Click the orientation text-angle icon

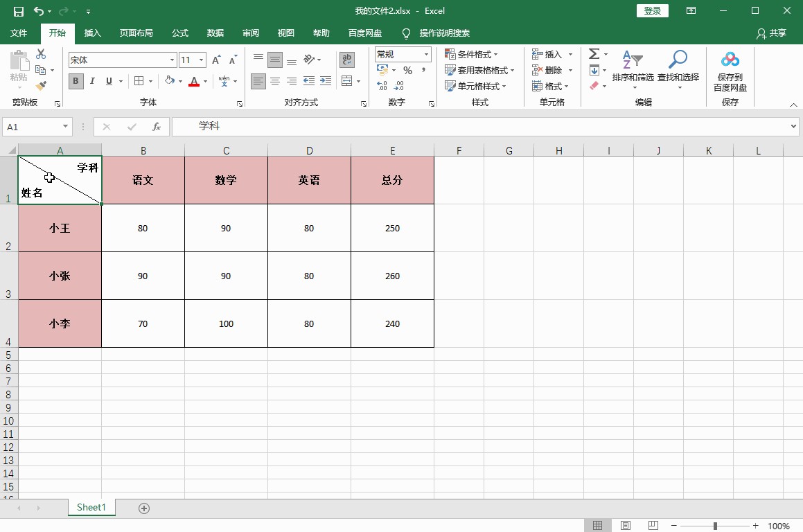click(x=309, y=60)
